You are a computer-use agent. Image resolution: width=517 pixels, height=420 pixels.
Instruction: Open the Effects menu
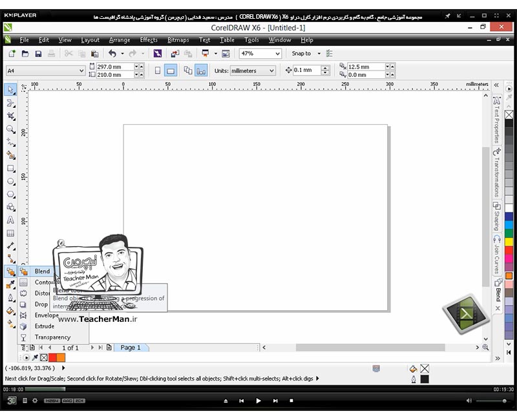click(149, 40)
